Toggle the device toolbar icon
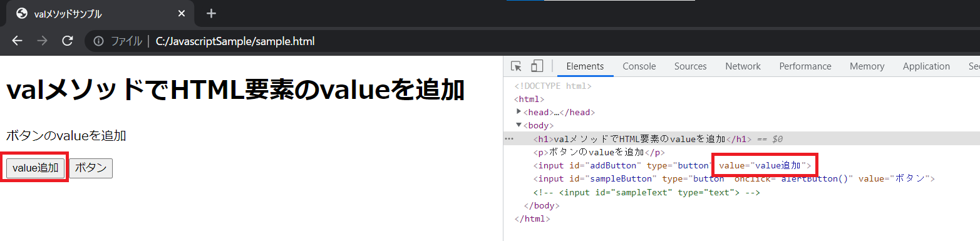Image resolution: width=980 pixels, height=241 pixels. pos(537,66)
